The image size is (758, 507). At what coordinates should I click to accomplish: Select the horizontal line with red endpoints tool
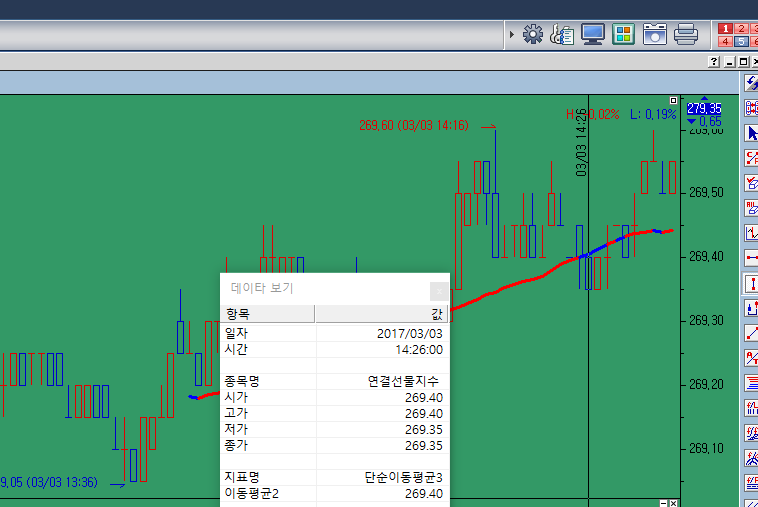pyautogui.click(x=751, y=258)
